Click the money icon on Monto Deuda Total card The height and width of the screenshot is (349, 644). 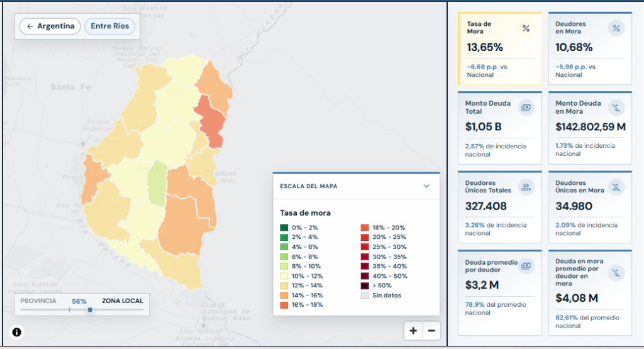[526, 108]
